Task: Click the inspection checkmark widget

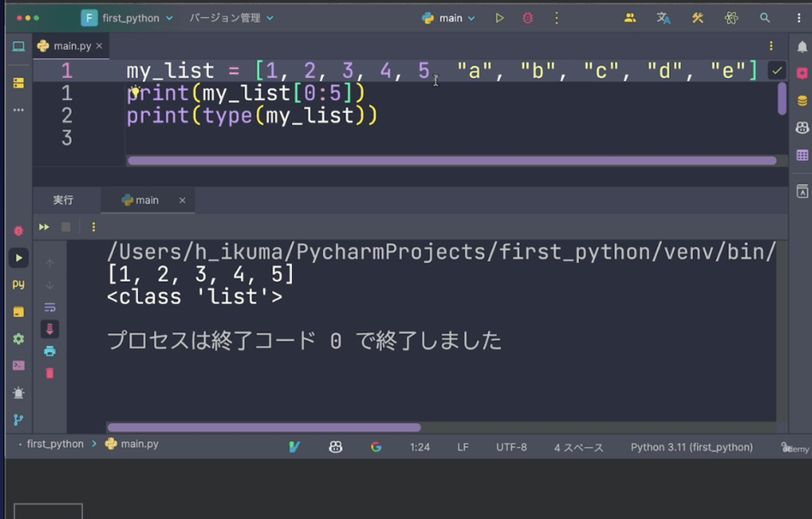Action: 777,71
